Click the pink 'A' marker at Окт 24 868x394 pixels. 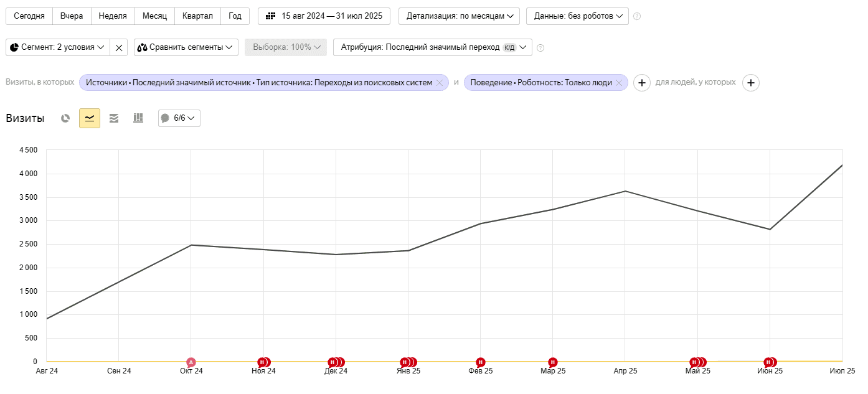click(191, 362)
